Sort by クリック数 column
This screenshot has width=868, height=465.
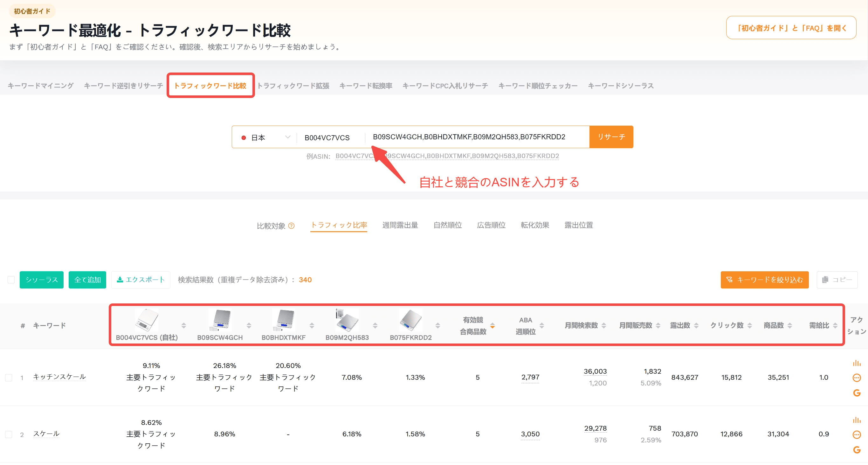click(749, 325)
